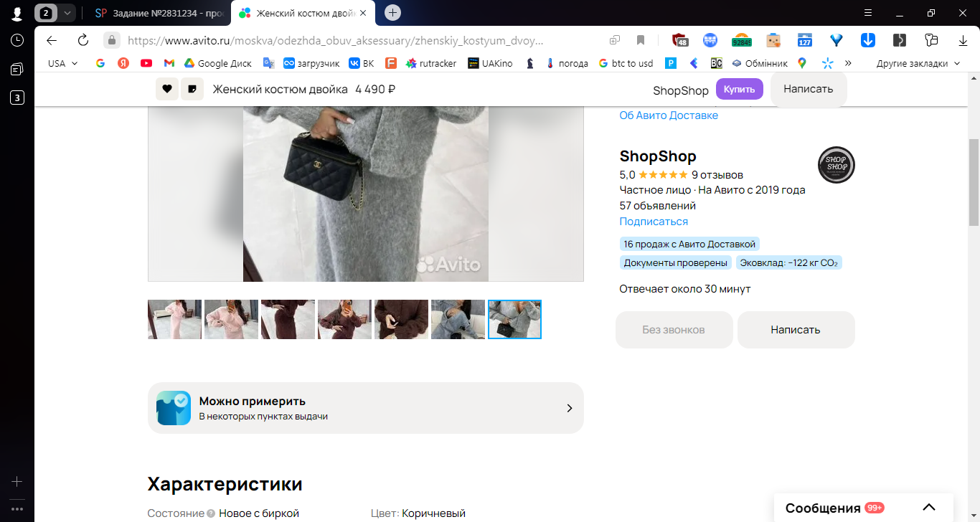Select the grey suit sitting thumbnail
This screenshot has width=980, height=522.
click(458, 319)
